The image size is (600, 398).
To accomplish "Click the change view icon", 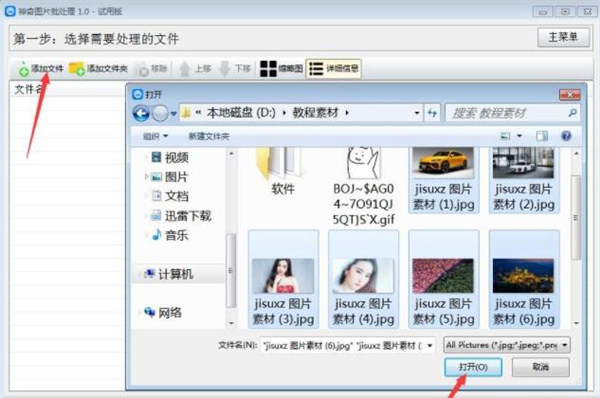I will (505, 136).
